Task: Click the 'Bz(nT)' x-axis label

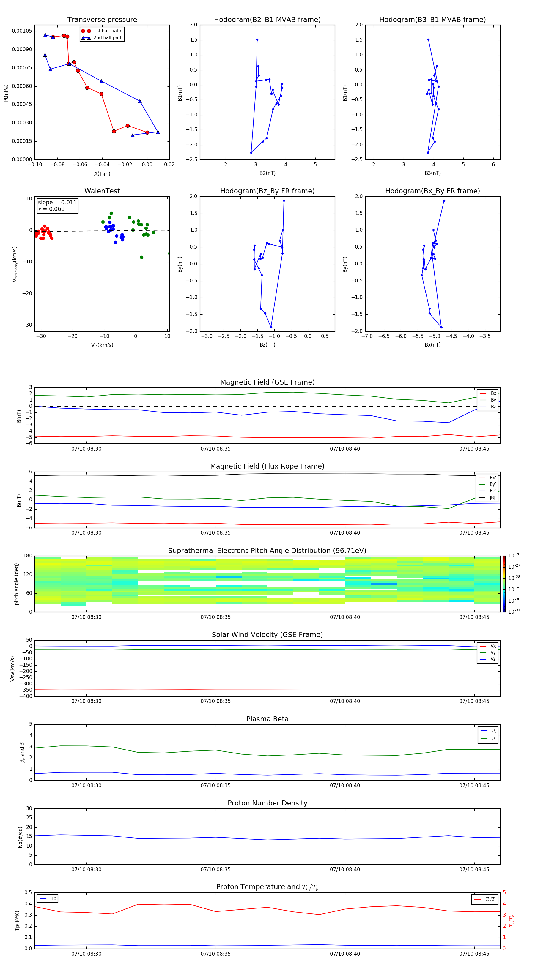Action: point(267,345)
